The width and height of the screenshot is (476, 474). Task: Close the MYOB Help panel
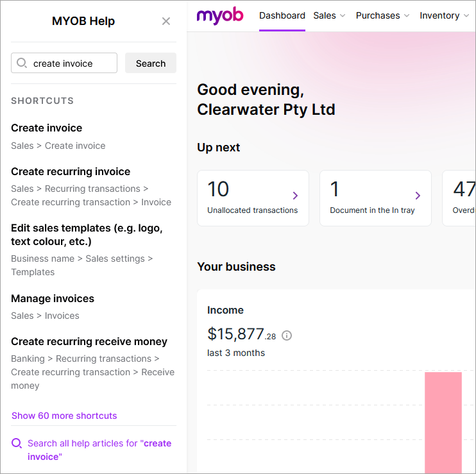coord(166,21)
